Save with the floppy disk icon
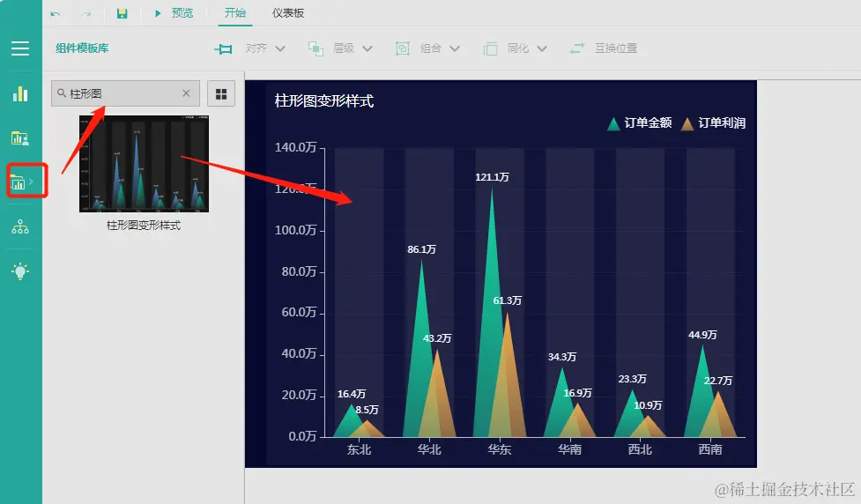 [122, 13]
